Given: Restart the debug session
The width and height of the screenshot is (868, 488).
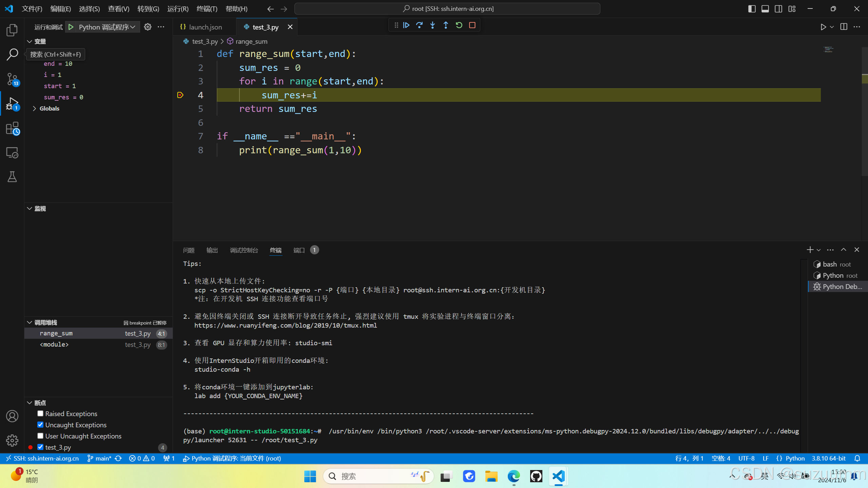Looking at the screenshot, I should coord(459,25).
